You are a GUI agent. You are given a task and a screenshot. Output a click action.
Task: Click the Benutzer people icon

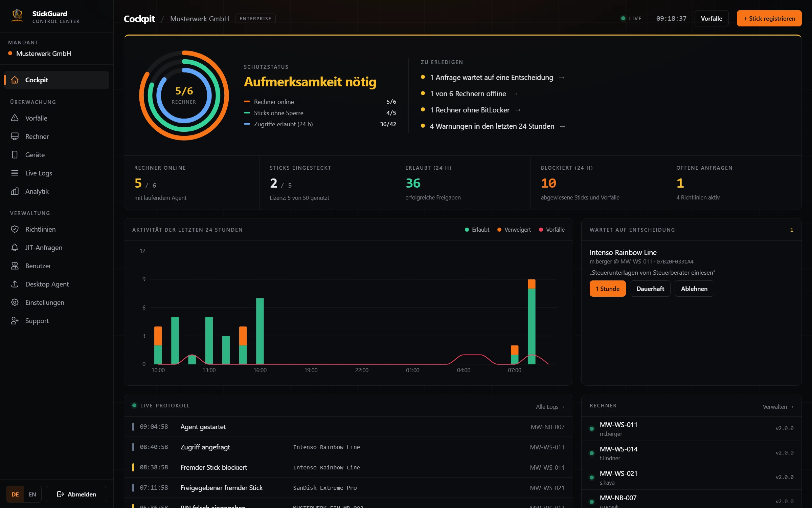coord(15,266)
